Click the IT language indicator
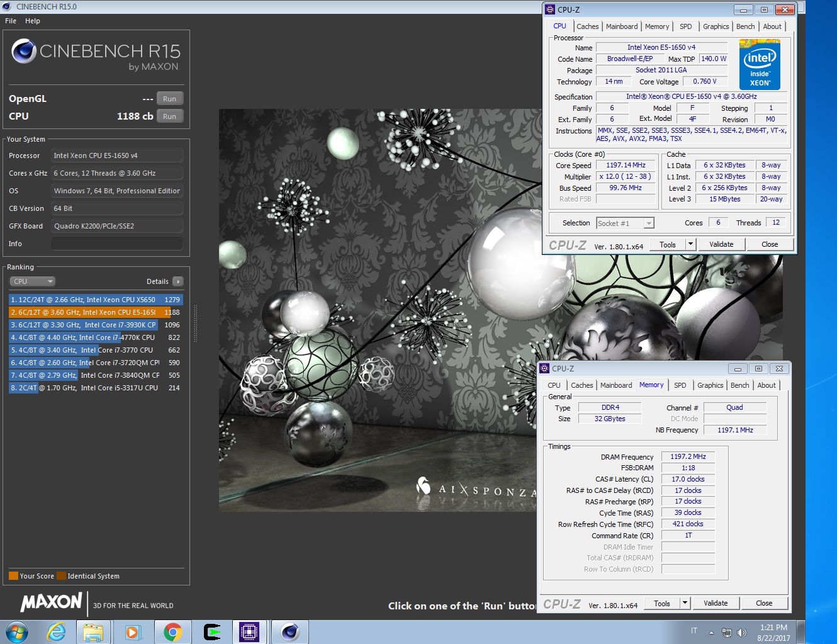Image resolution: width=837 pixels, height=644 pixels. [694, 631]
